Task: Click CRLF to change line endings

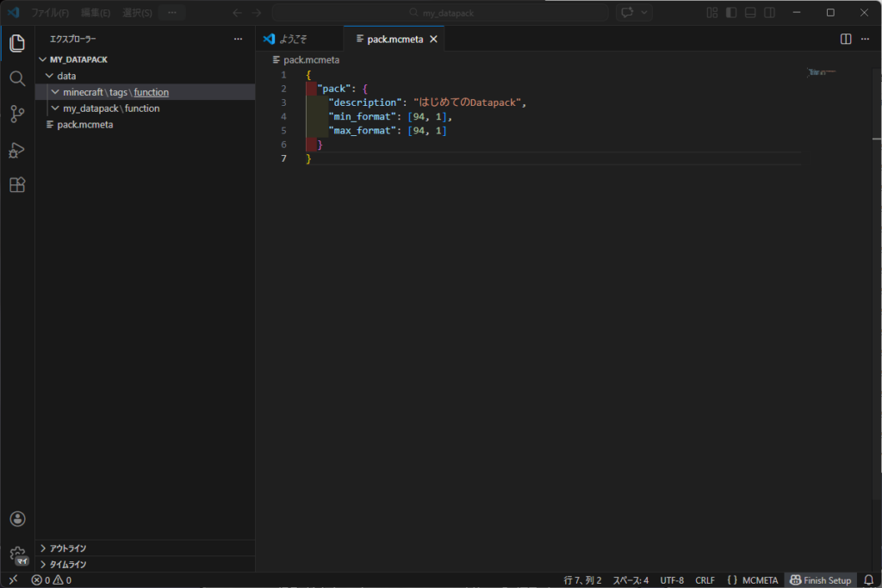Action: point(705,579)
